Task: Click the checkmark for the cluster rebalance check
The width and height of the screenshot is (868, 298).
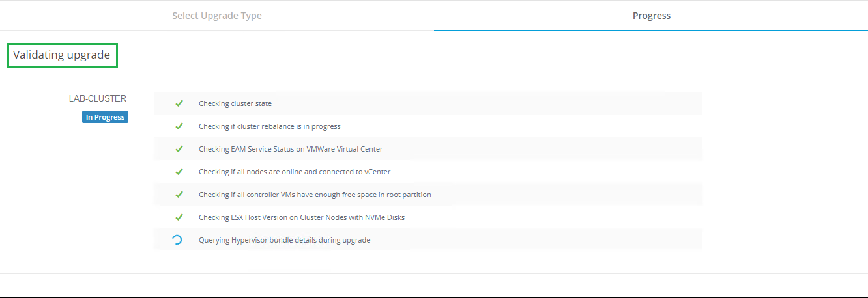Action: tap(179, 126)
